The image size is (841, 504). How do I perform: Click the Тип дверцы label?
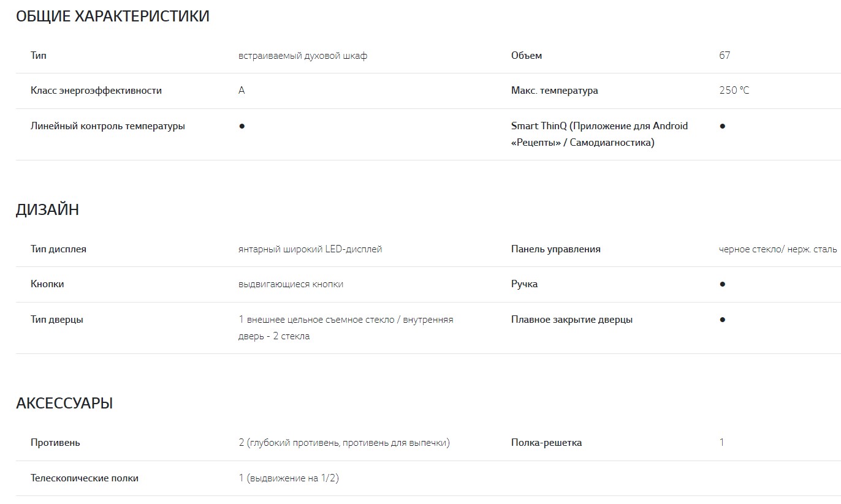[57, 320]
